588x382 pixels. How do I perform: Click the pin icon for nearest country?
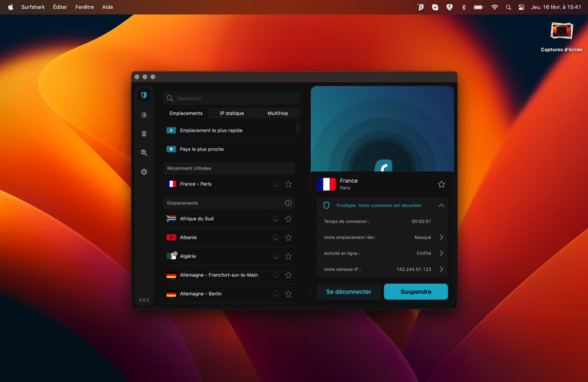[171, 149]
